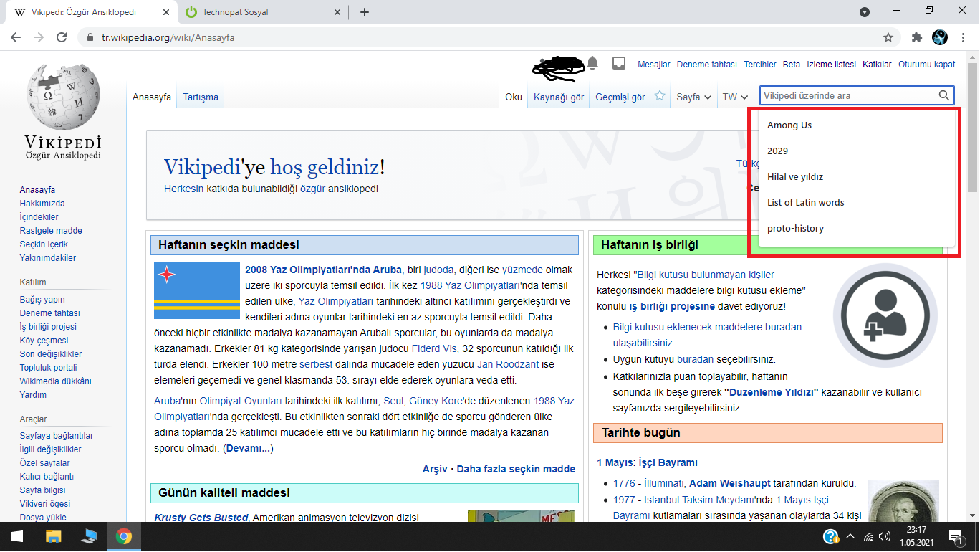980x552 pixels.
Task: Open the Geçmişi gör tab
Action: (620, 97)
